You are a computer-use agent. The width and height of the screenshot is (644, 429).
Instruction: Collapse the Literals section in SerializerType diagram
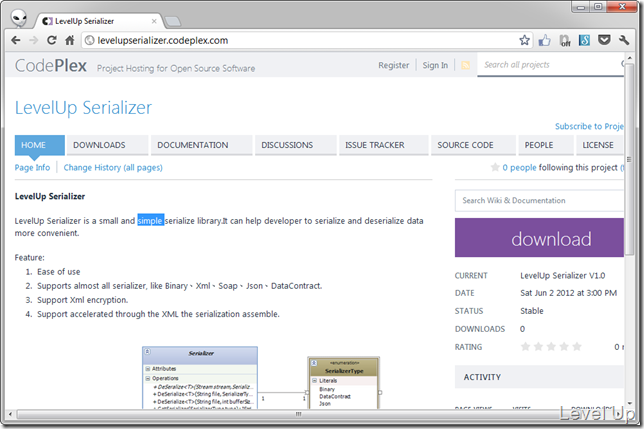pyautogui.click(x=315, y=381)
